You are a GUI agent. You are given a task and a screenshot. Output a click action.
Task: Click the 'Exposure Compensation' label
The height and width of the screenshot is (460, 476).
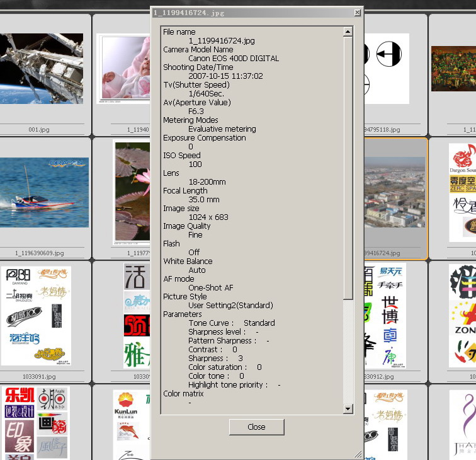[204, 137]
